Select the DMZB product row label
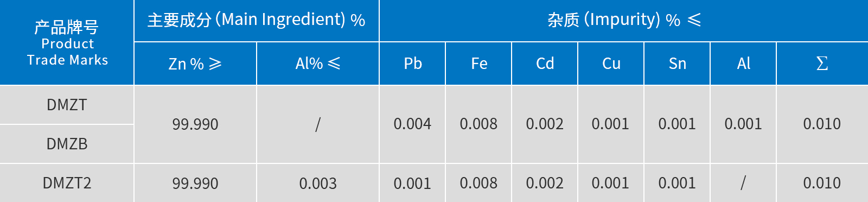868x202 pixels. point(67,144)
